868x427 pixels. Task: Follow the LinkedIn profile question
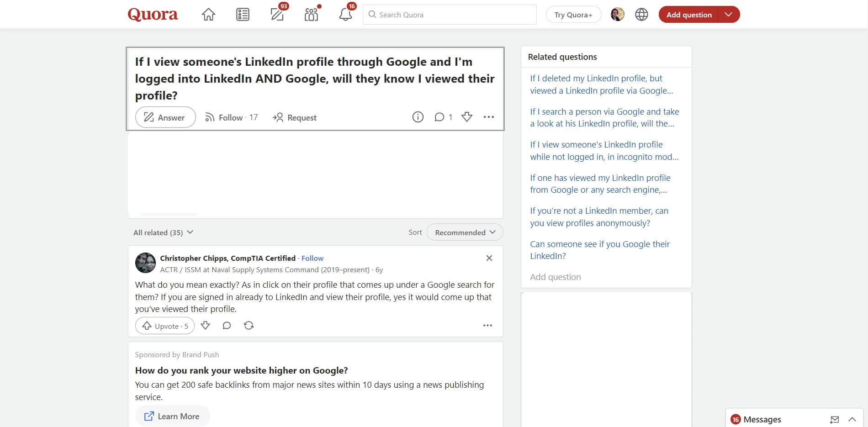[231, 117]
